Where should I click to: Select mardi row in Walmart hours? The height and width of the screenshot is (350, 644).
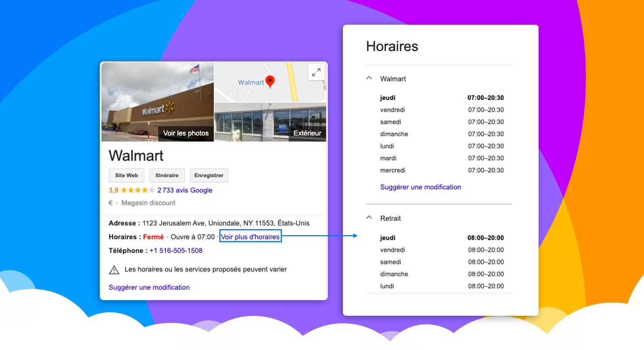pyautogui.click(x=442, y=158)
